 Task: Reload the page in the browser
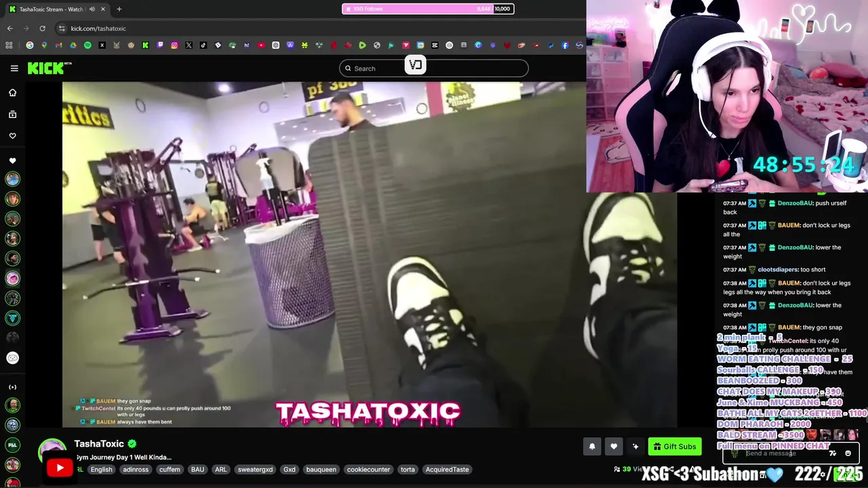(x=42, y=28)
